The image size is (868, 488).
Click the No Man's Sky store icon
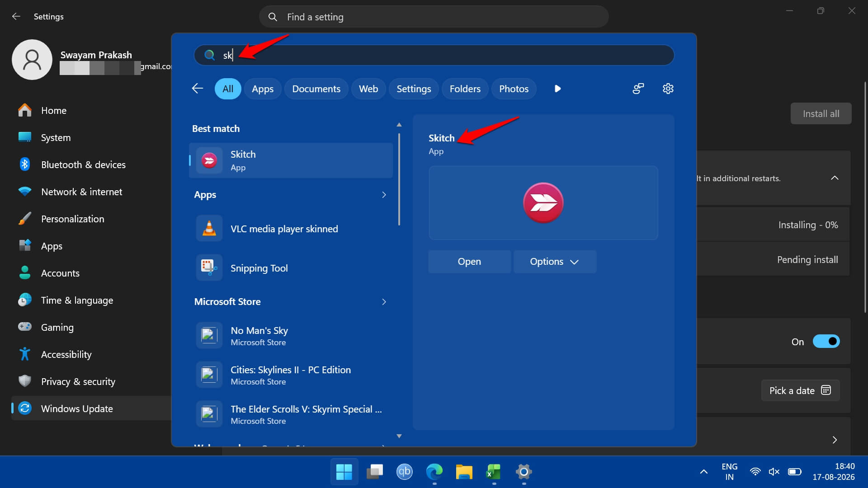[x=209, y=336]
